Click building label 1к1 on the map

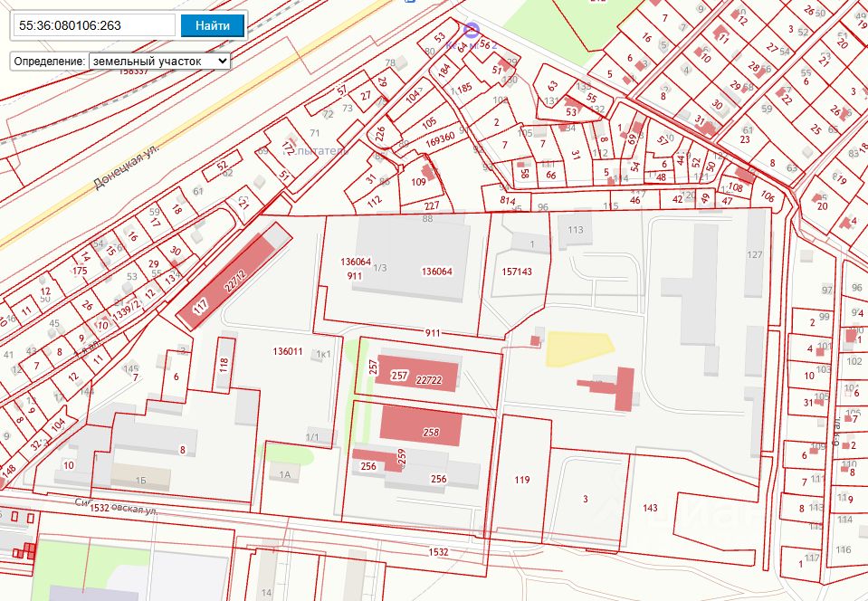[x=323, y=354]
